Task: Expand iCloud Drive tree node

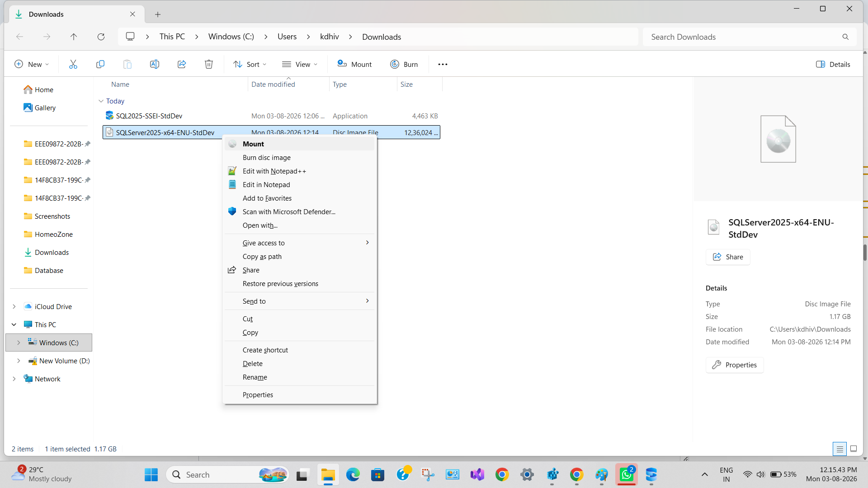Action: tap(14, 306)
